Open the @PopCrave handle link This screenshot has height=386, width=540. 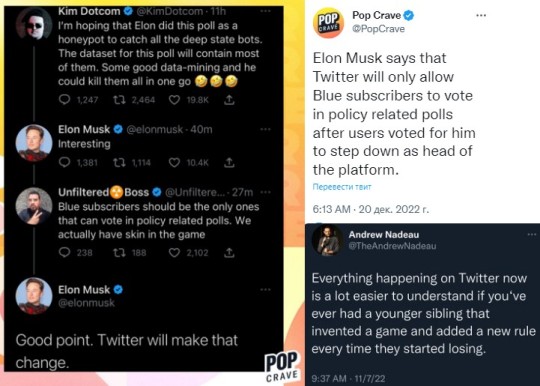[378, 29]
